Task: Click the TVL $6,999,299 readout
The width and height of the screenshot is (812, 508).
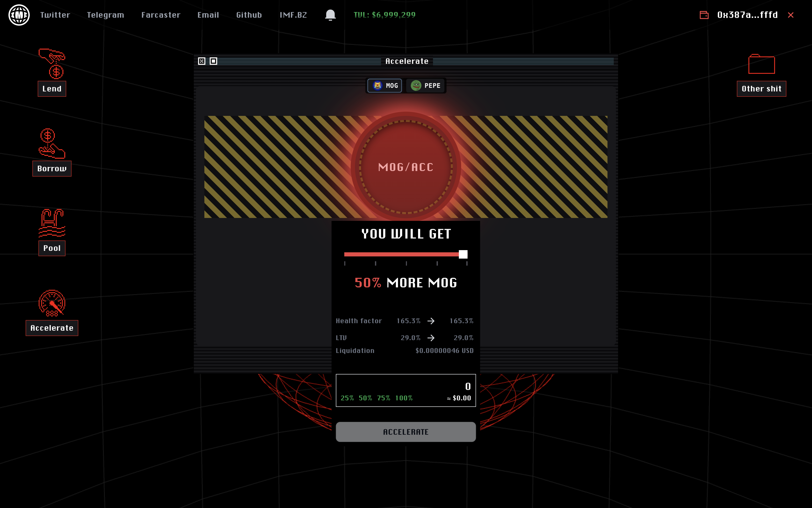Action: pos(384,15)
